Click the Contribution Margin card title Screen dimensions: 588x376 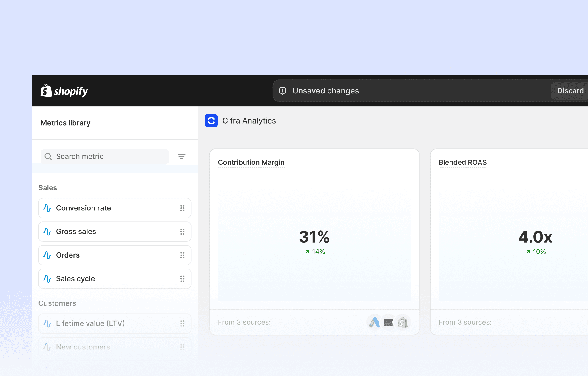click(251, 162)
